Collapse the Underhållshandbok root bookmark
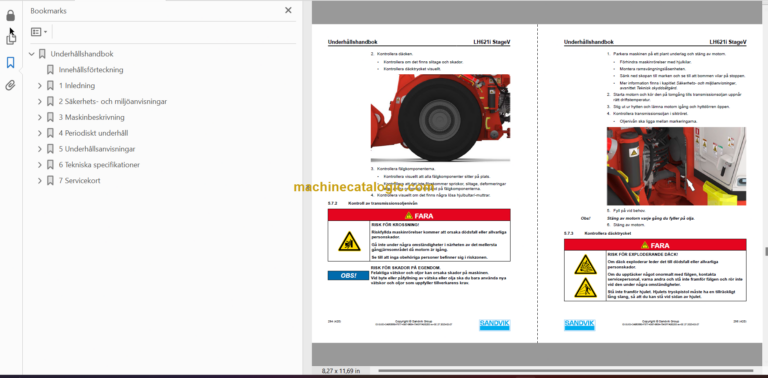768x378 pixels. (32, 54)
